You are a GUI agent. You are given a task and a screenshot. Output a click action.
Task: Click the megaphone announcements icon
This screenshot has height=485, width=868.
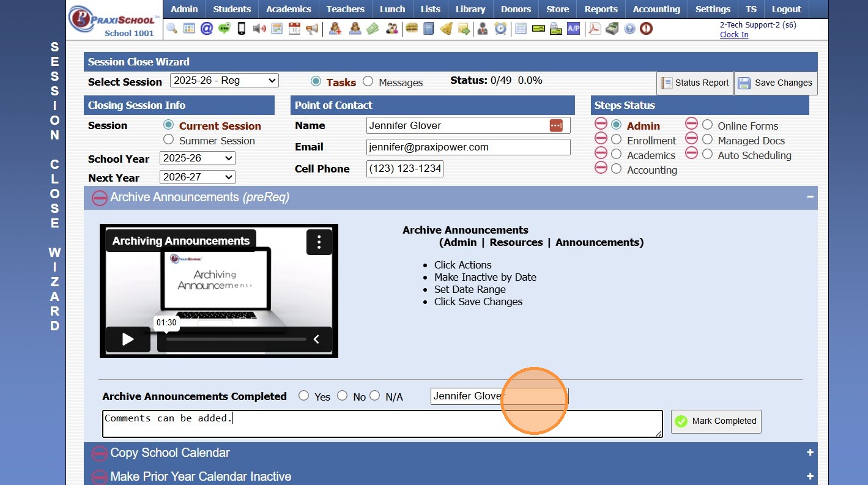312,28
